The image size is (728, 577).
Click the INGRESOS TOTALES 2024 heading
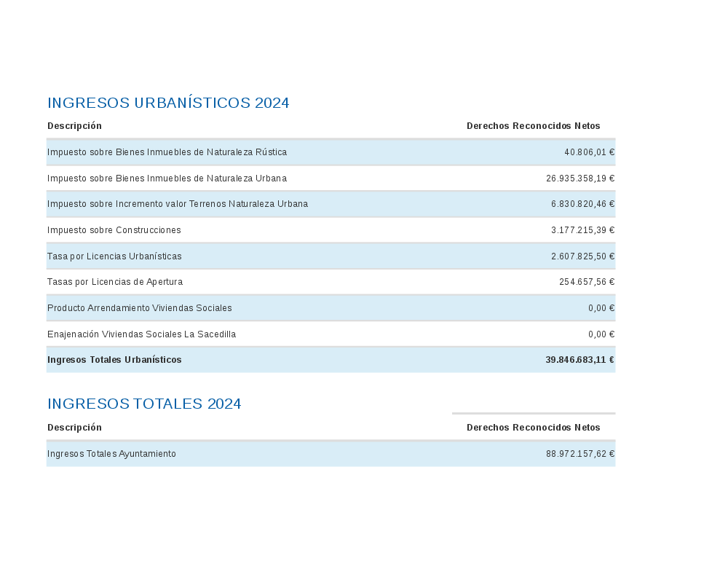[x=144, y=404]
